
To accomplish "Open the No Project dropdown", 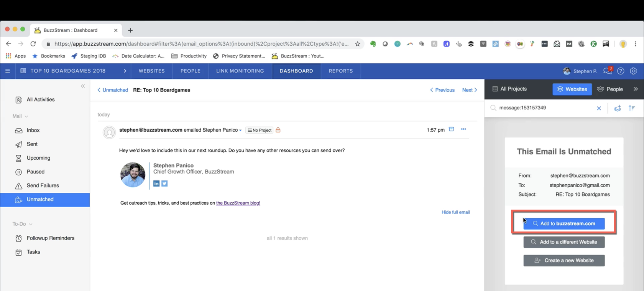I will [x=260, y=130].
